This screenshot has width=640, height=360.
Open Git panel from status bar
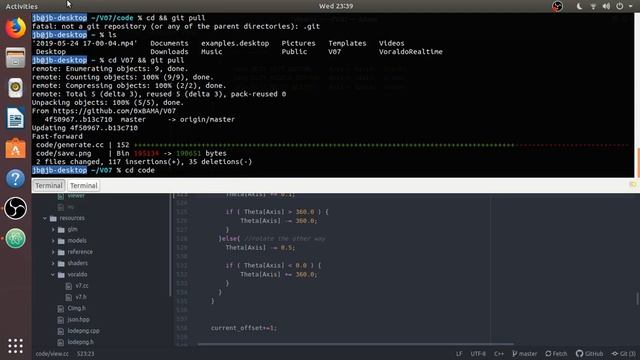(624, 354)
